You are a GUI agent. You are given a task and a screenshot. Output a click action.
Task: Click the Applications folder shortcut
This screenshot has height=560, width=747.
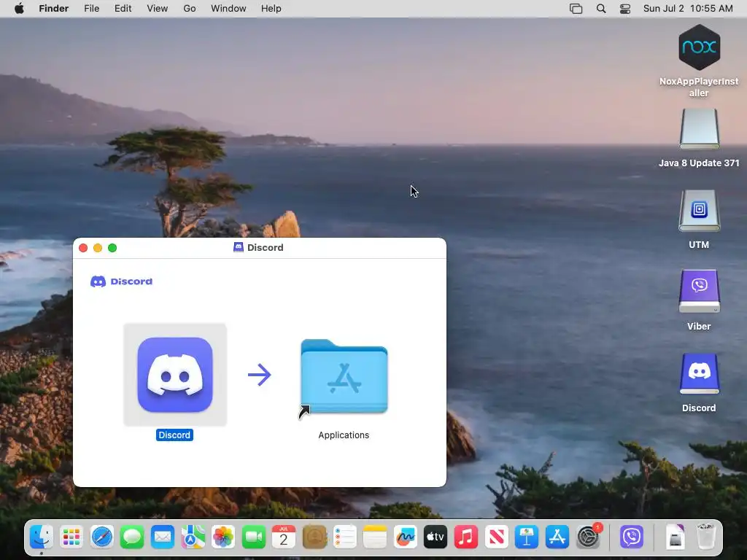pos(344,377)
